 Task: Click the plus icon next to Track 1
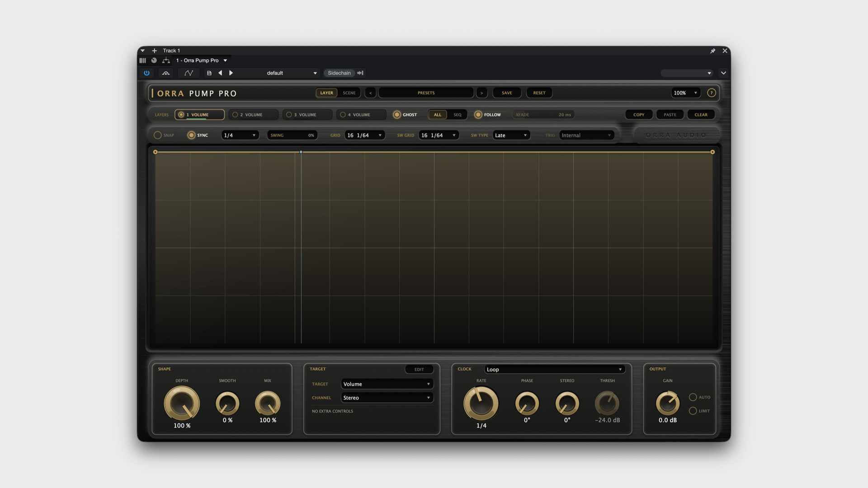[154, 51]
